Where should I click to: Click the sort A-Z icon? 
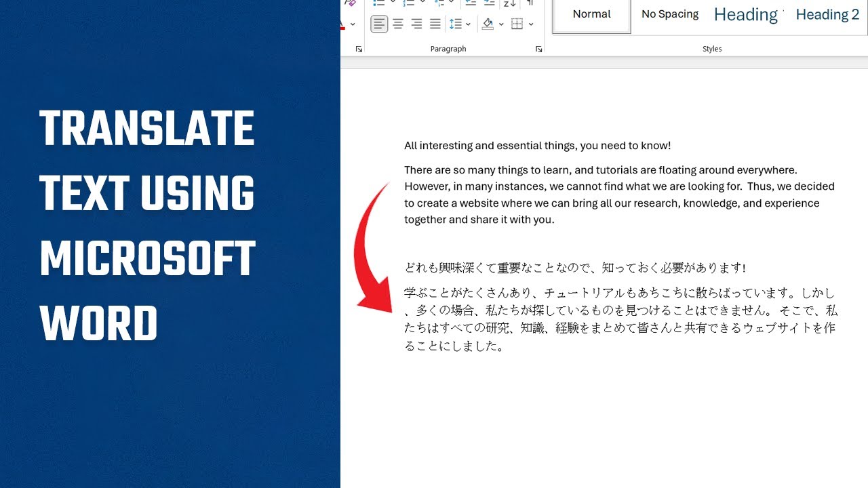(x=510, y=3)
